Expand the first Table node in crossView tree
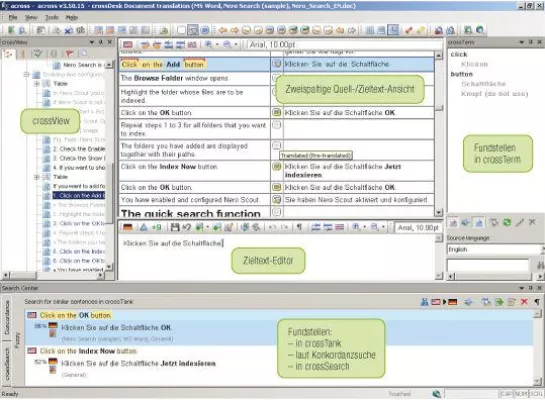The width and height of the screenshot is (545, 400). [36, 83]
